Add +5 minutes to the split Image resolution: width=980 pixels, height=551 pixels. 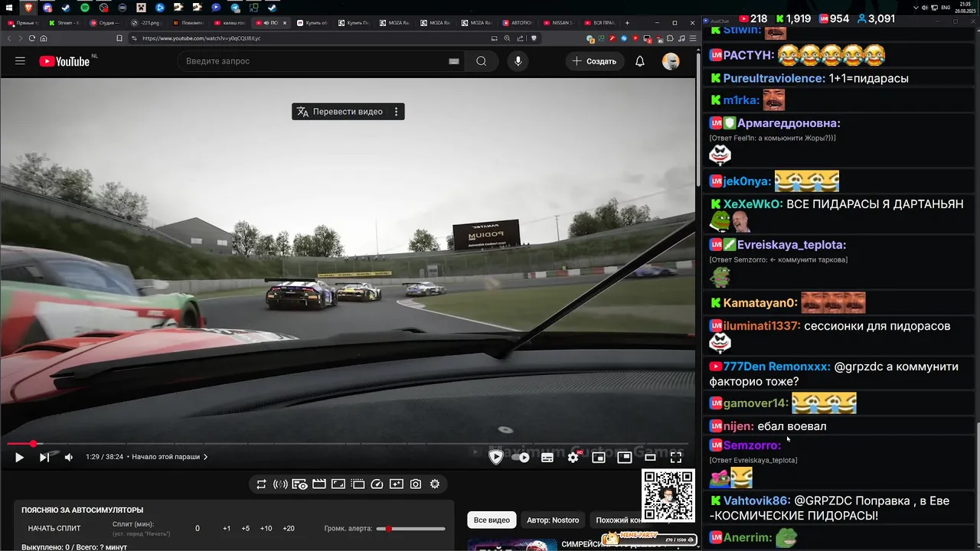(245, 528)
